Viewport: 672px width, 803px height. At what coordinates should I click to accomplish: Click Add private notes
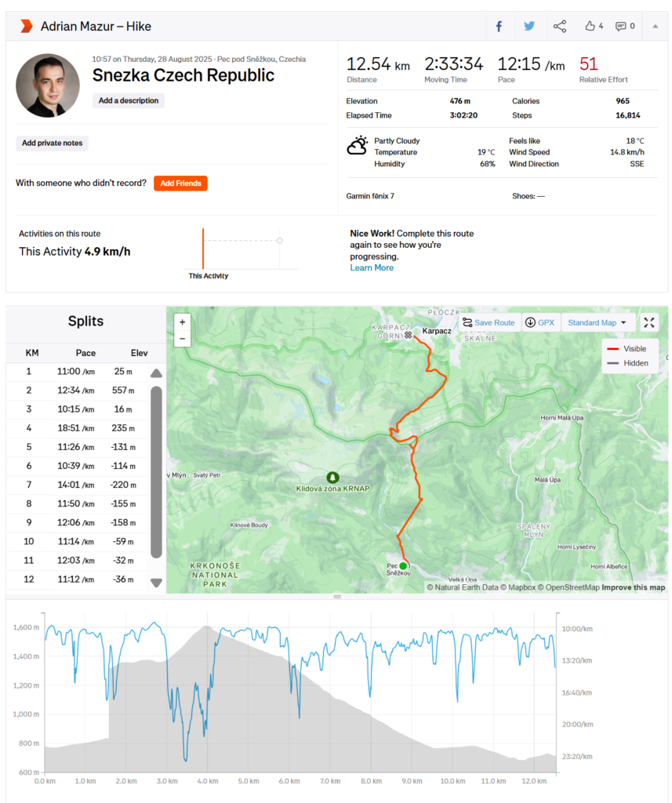pyautogui.click(x=52, y=144)
